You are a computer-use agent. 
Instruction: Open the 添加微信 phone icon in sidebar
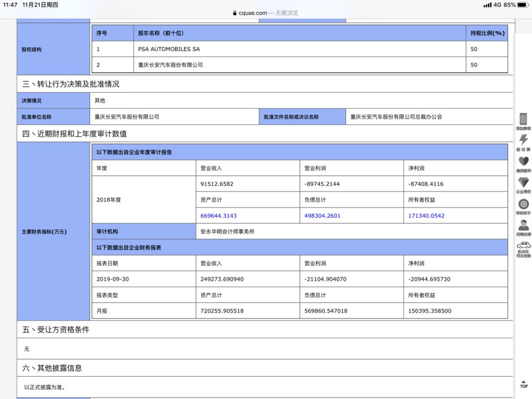pos(523,119)
